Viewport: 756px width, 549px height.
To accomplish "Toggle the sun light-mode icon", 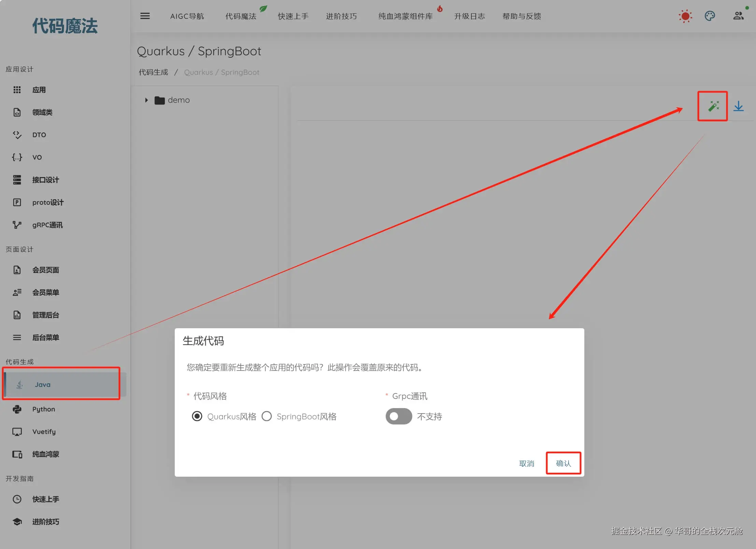I will 685,16.
